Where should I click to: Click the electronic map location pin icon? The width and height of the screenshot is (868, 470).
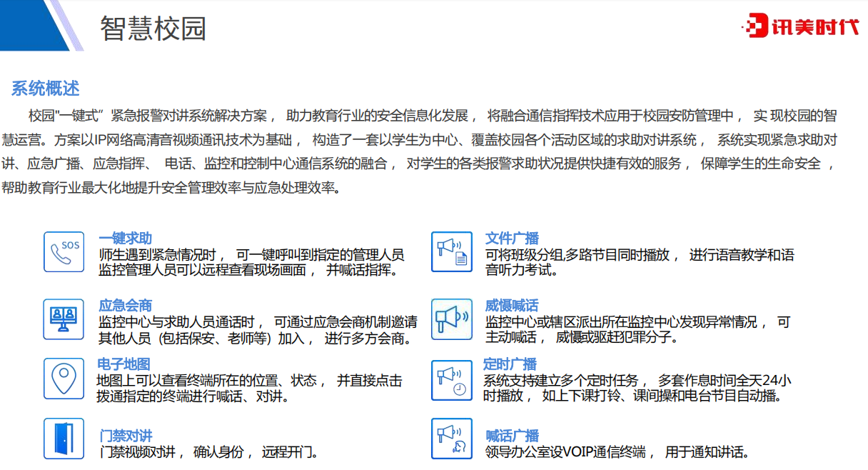(64, 378)
